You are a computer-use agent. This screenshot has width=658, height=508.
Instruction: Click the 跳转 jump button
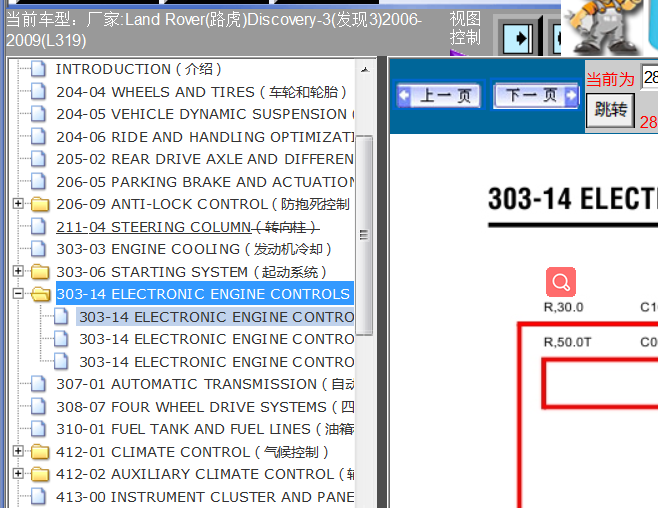click(610, 110)
